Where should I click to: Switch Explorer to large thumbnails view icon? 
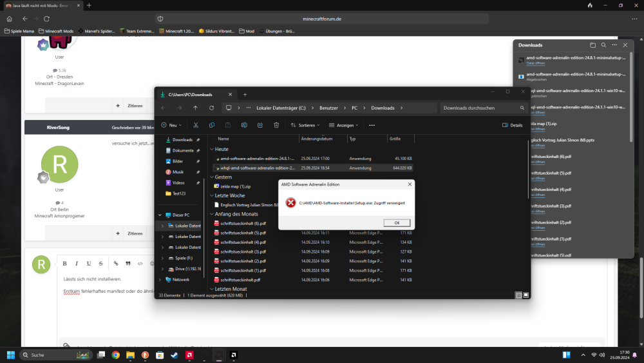click(x=526, y=295)
